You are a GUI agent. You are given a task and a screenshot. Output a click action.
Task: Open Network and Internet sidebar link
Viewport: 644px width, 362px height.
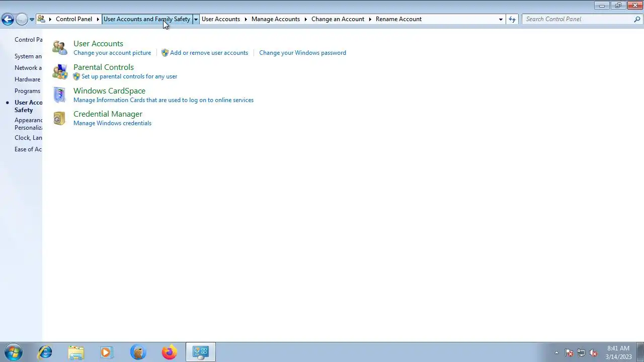[x=28, y=68]
